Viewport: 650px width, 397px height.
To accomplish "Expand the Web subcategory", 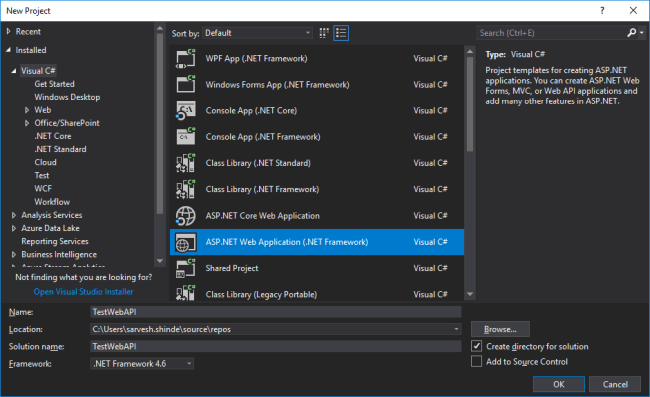I will coord(27,110).
